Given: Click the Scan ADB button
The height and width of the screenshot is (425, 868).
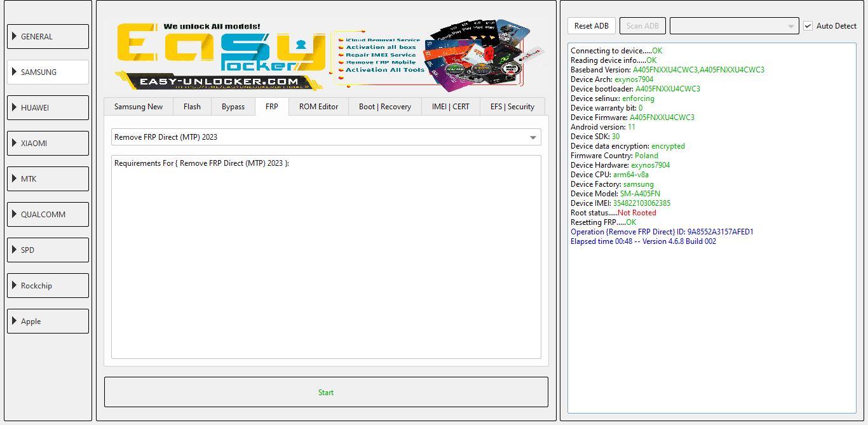Looking at the screenshot, I should (642, 26).
